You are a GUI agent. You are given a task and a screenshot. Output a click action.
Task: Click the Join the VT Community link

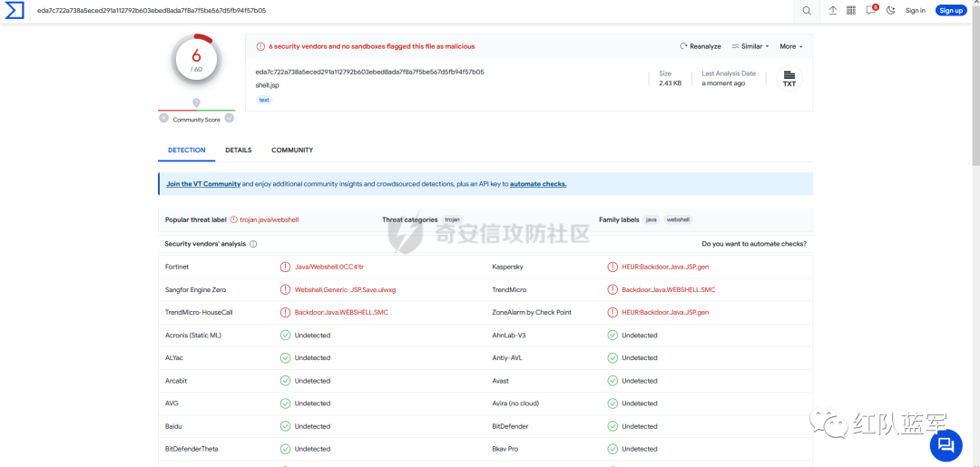203,184
